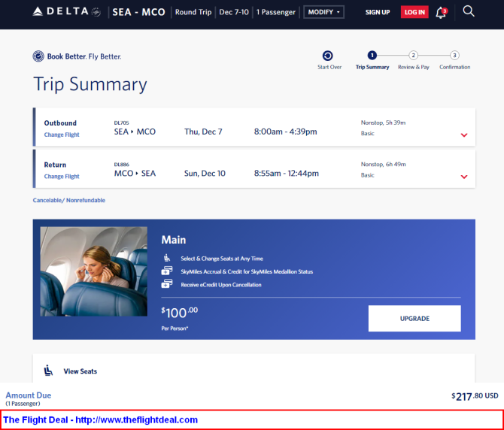
Task: Click the Start Over circular arrow icon
Action: [x=327, y=56]
